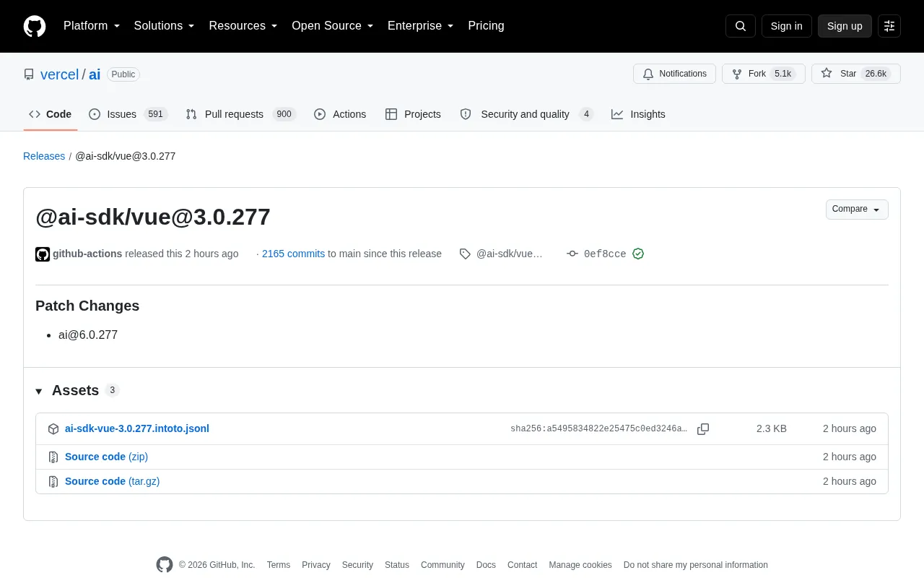This screenshot has width=924, height=578.
Task: Switch to the Issues tab
Action: click(x=128, y=114)
